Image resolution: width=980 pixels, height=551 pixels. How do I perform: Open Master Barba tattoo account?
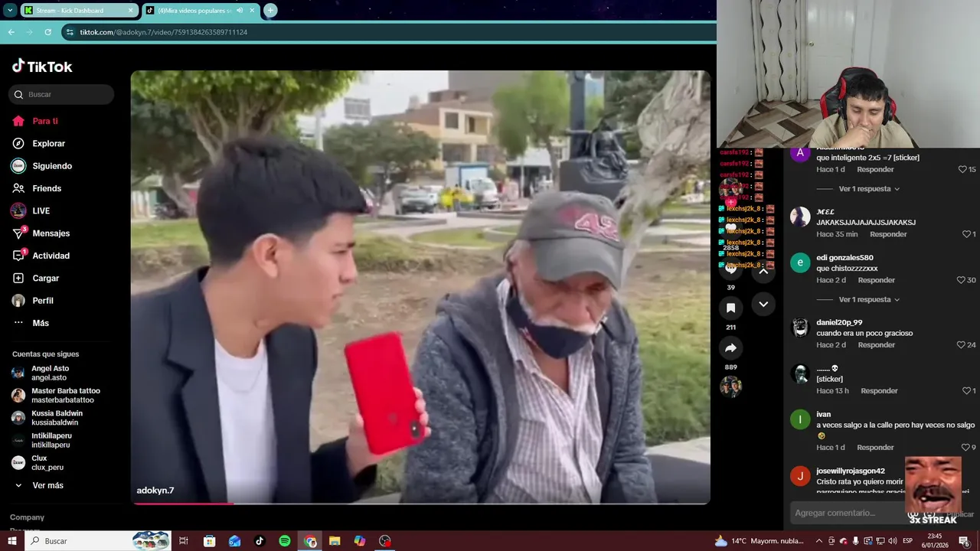click(x=57, y=395)
